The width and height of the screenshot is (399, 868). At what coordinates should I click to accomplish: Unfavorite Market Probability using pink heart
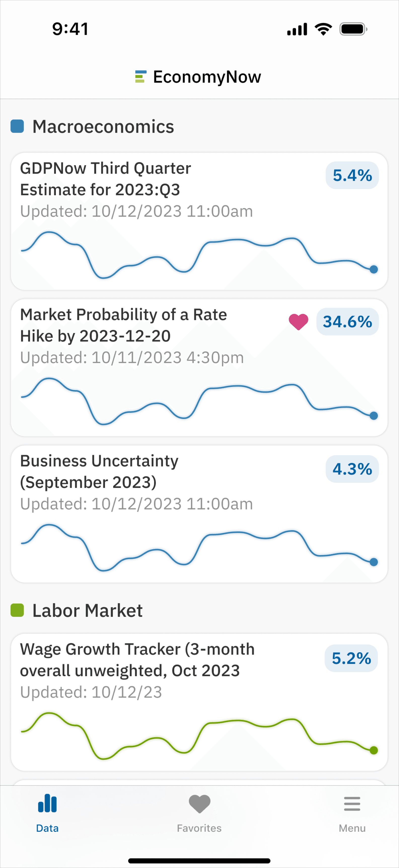pos(299,321)
